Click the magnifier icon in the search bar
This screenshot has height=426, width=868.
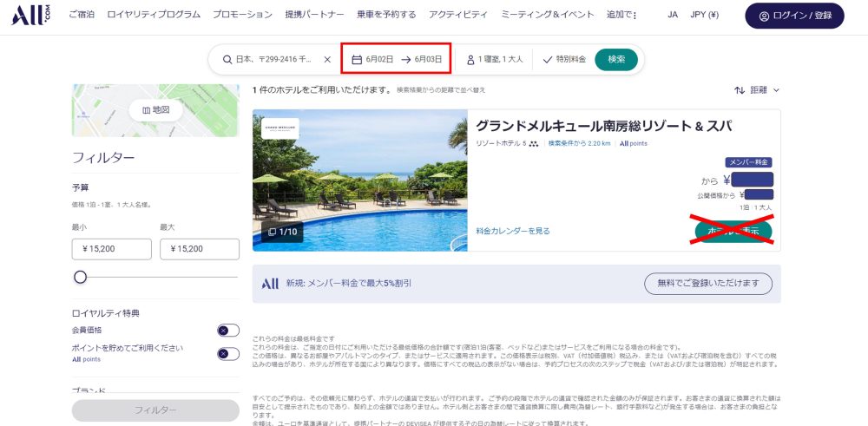[x=227, y=59]
